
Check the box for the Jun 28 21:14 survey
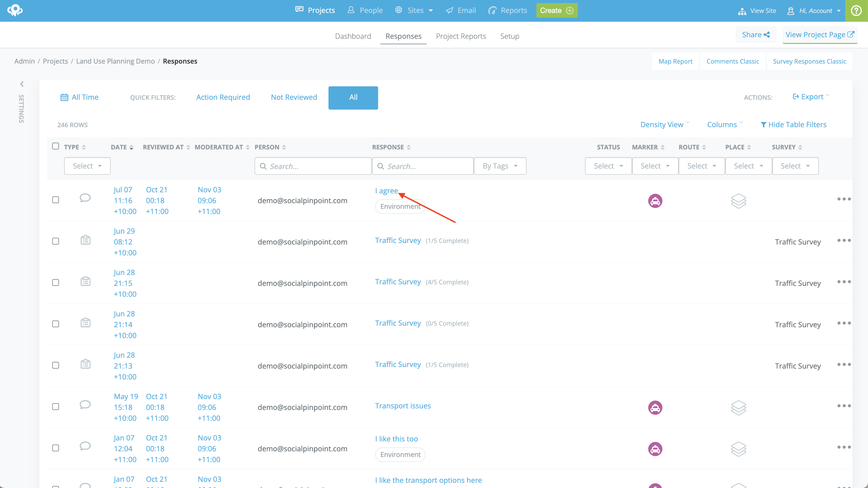tap(56, 324)
